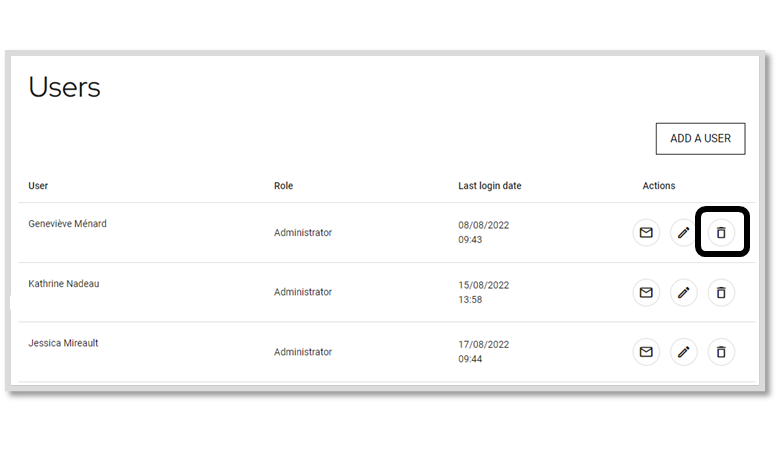Edit Jessica Mireault using pencil icon
This screenshot has height=450, width=778.
point(684,352)
